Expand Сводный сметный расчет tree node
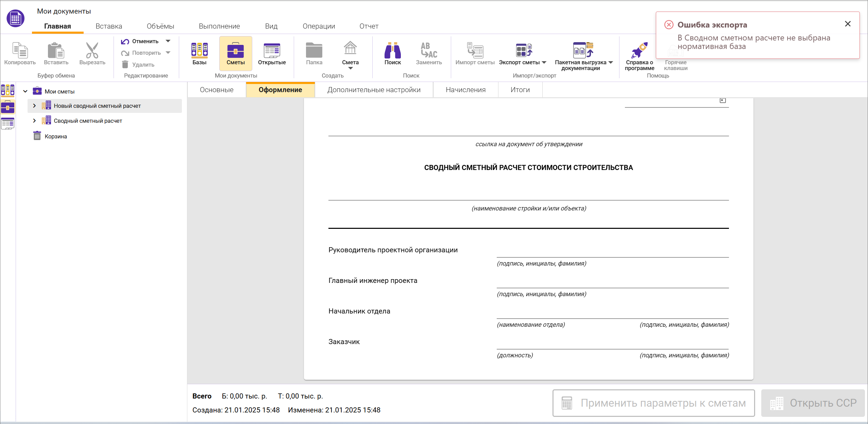This screenshot has height=424, width=868. (34, 121)
